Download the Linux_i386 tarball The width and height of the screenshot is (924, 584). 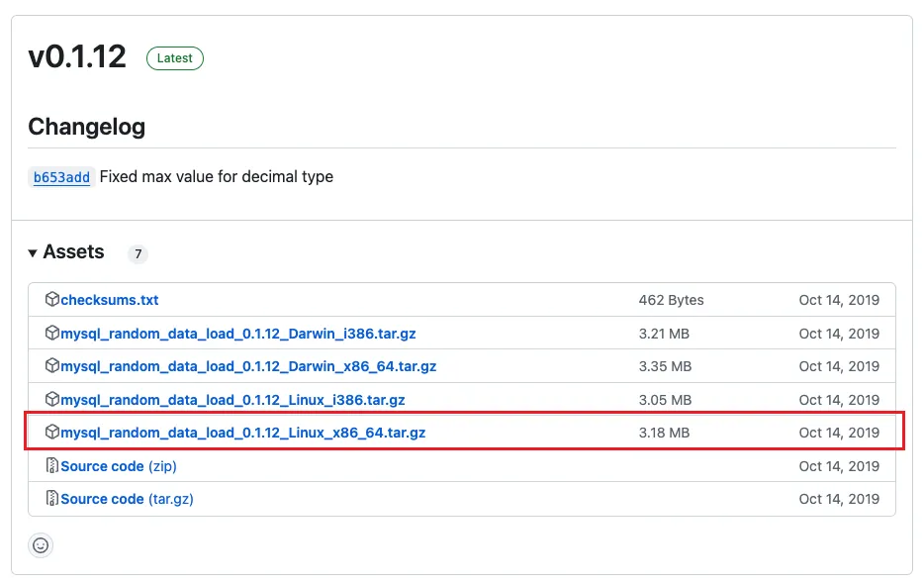click(232, 400)
